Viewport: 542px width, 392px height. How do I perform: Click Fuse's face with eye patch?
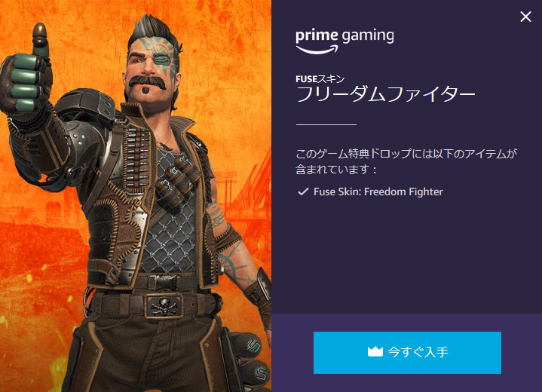pos(153,64)
